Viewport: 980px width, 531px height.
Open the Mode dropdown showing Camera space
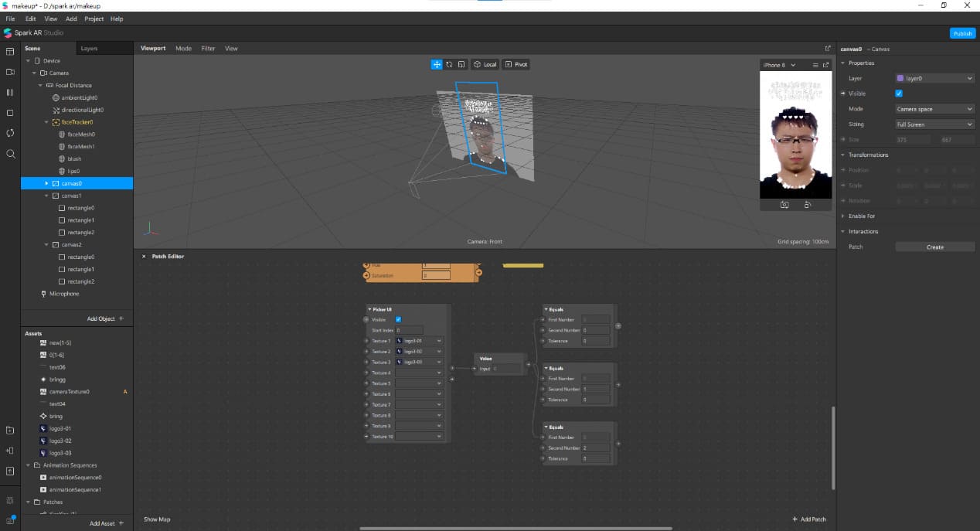coord(935,109)
